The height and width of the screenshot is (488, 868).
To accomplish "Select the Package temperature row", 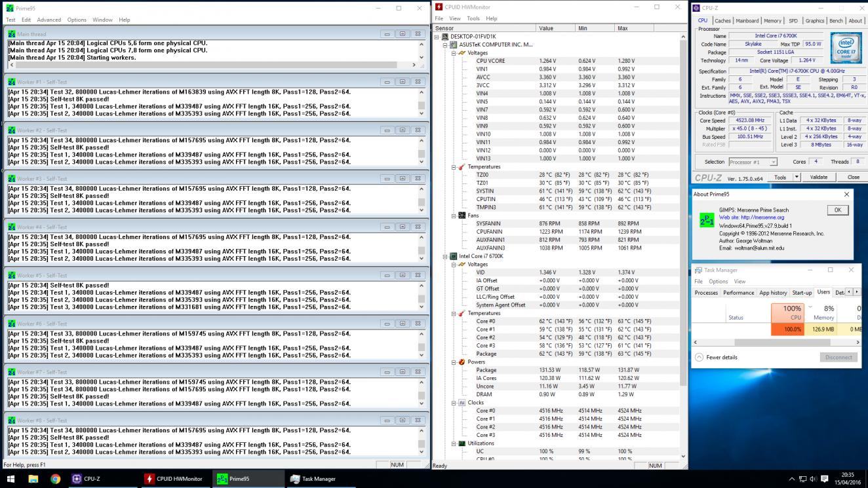I will (x=557, y=354).
